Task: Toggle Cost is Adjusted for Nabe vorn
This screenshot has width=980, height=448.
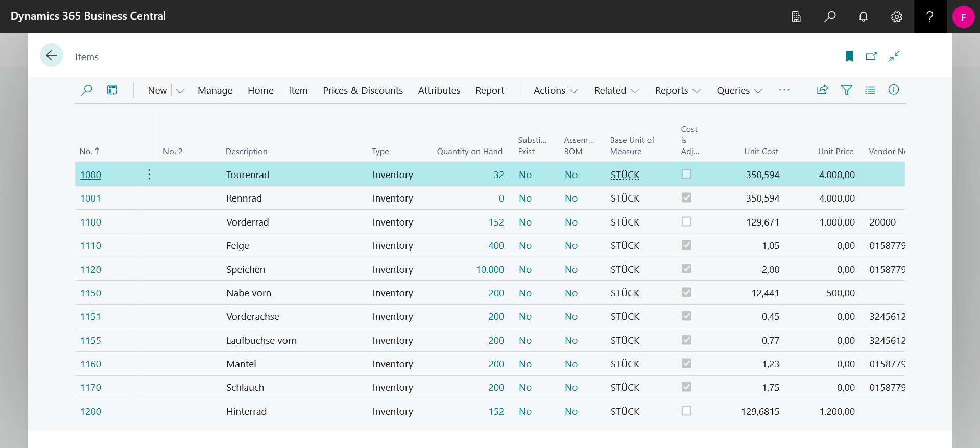Action: 686,292
